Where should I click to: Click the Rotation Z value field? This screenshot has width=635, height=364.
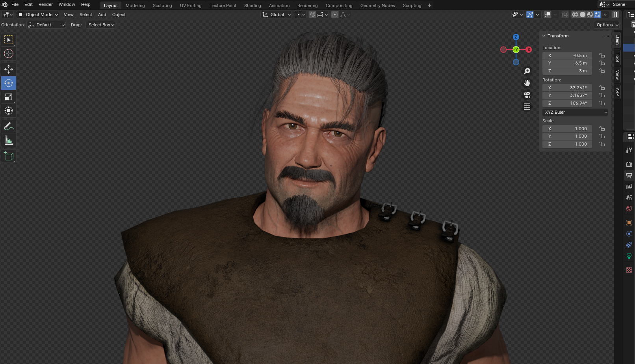(567, 103)
